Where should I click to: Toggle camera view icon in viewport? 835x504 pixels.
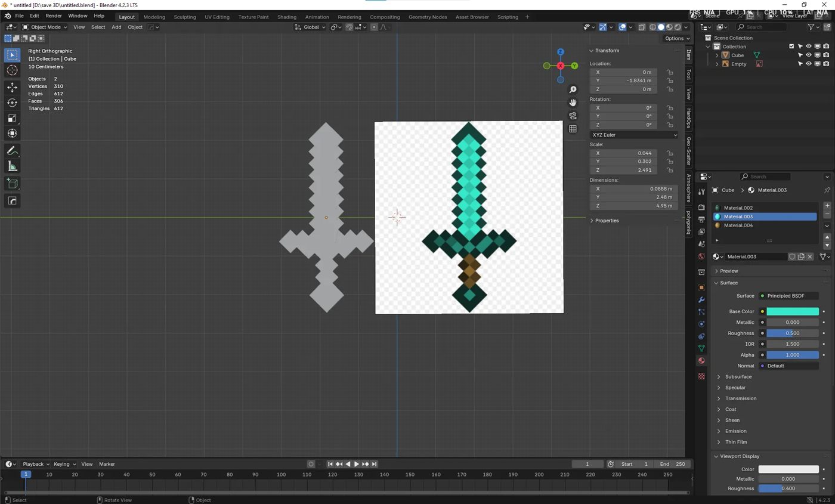573,116
